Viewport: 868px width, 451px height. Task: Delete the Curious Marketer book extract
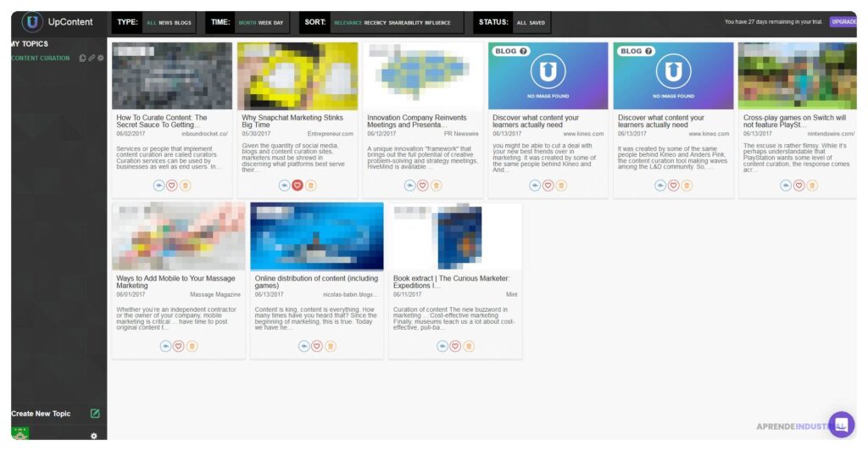468,346
